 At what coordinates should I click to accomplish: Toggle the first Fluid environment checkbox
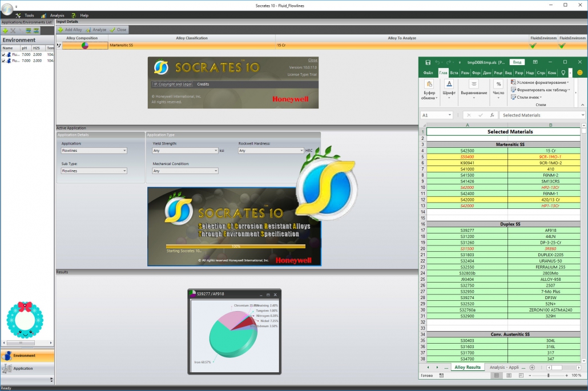tap(3, 54)
